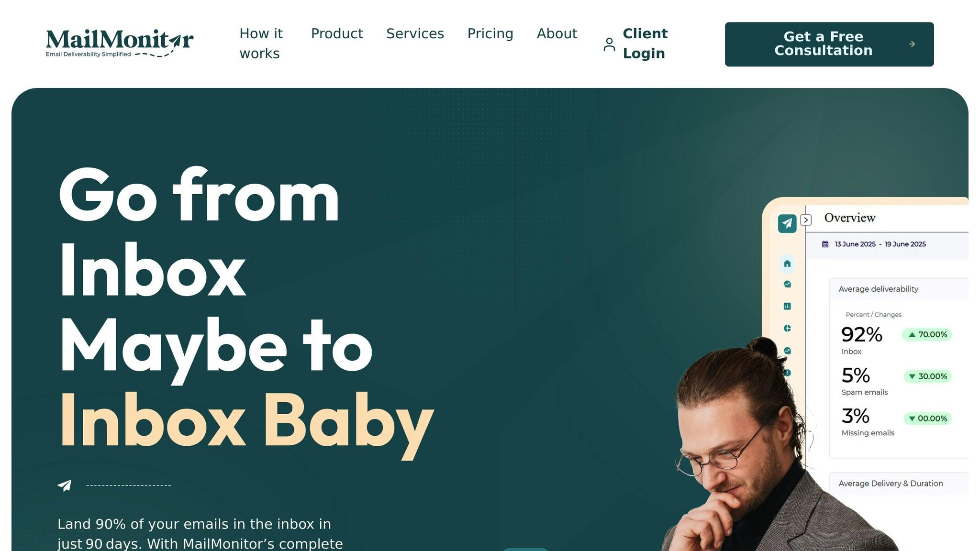Go to the Services nav item

[415, 33]
